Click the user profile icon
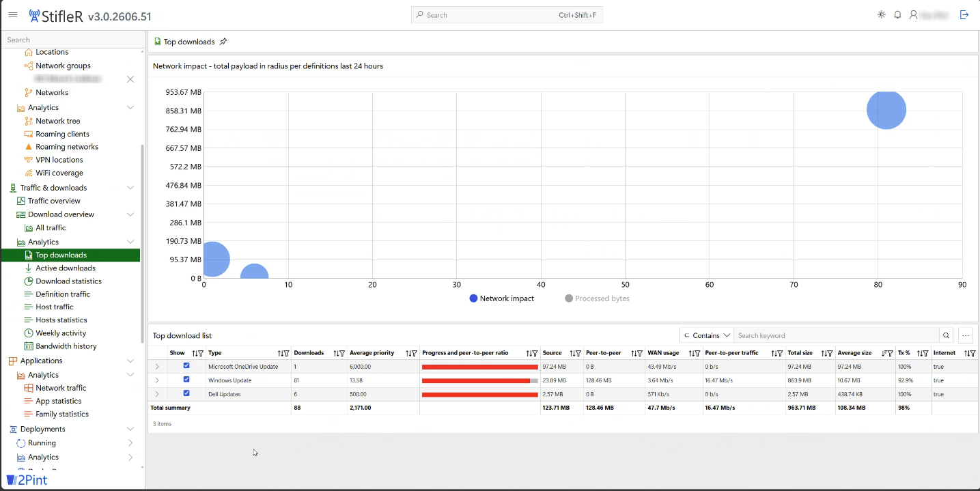This screenshot has height=491, width=980. click(913, 14)
